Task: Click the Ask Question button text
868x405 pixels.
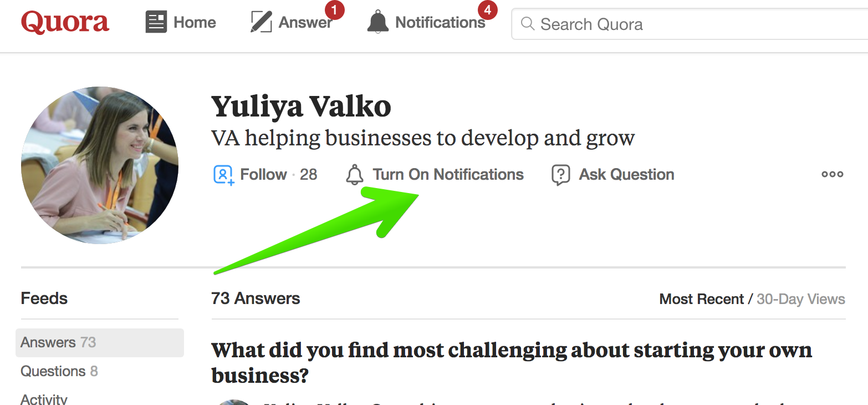Action: pyautogui.click(x=626, y=175)
